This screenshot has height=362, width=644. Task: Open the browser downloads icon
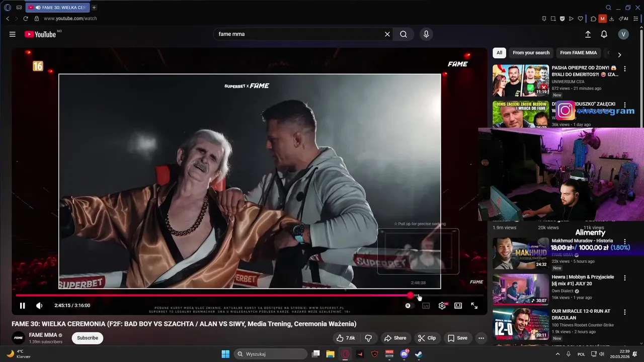click(x=611, y=19)
